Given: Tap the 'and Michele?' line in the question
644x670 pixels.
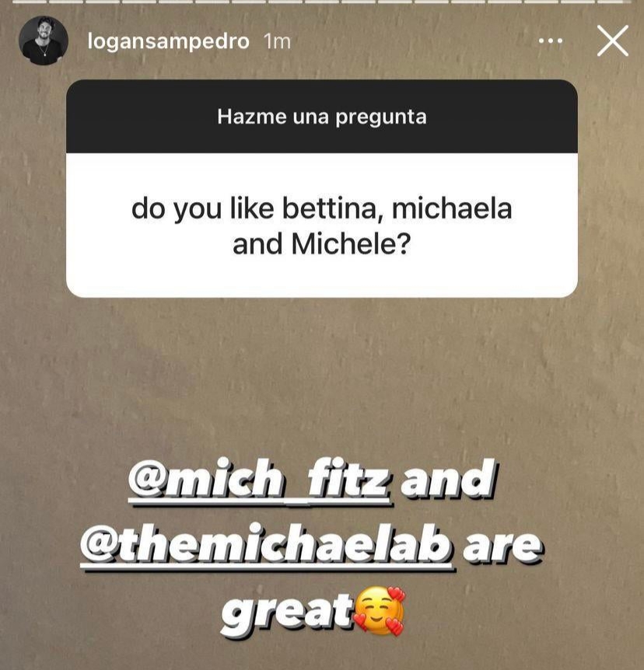Looking at the screenshot, I should point(321,245).
